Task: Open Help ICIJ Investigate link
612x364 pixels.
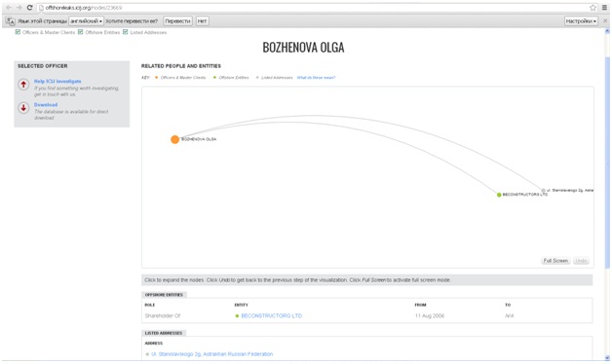Action: (x=57, y=81)
